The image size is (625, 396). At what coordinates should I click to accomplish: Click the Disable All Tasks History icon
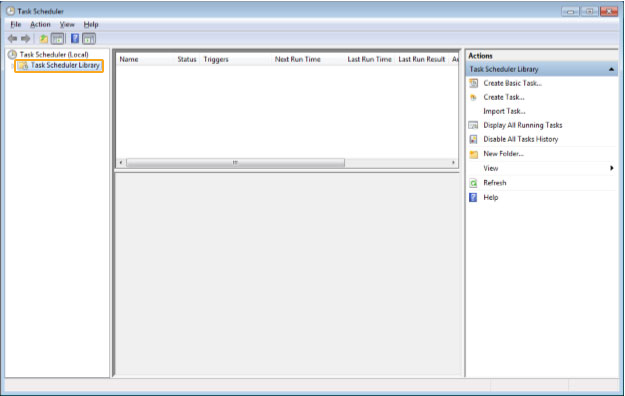(x=473, y=139)
